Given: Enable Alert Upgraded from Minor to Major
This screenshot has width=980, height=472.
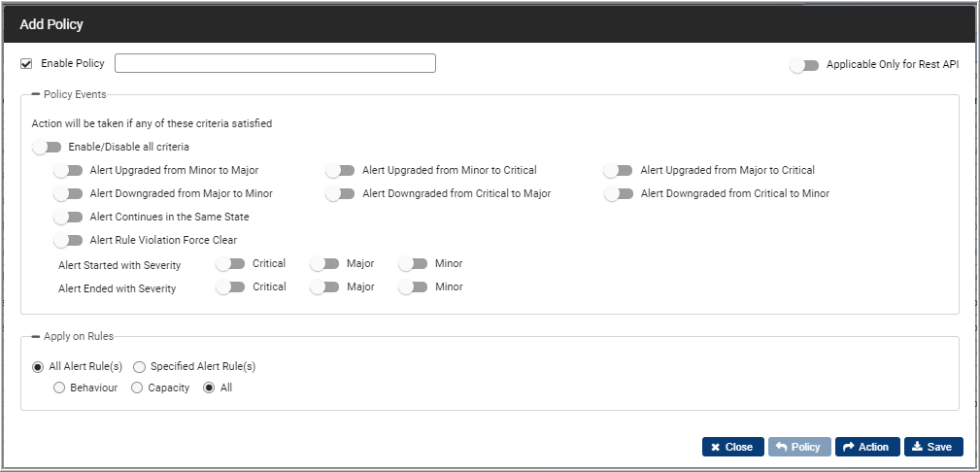Looking at the screenshot, I should click(x=68, y=170).
